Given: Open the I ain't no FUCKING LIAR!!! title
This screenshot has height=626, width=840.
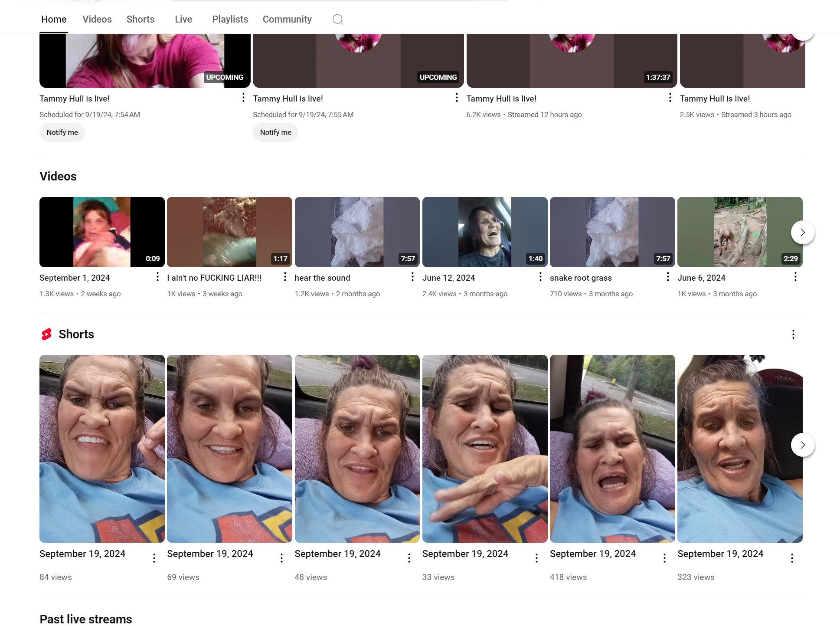Looking at the screenshot, I should (x=214, y=278).
